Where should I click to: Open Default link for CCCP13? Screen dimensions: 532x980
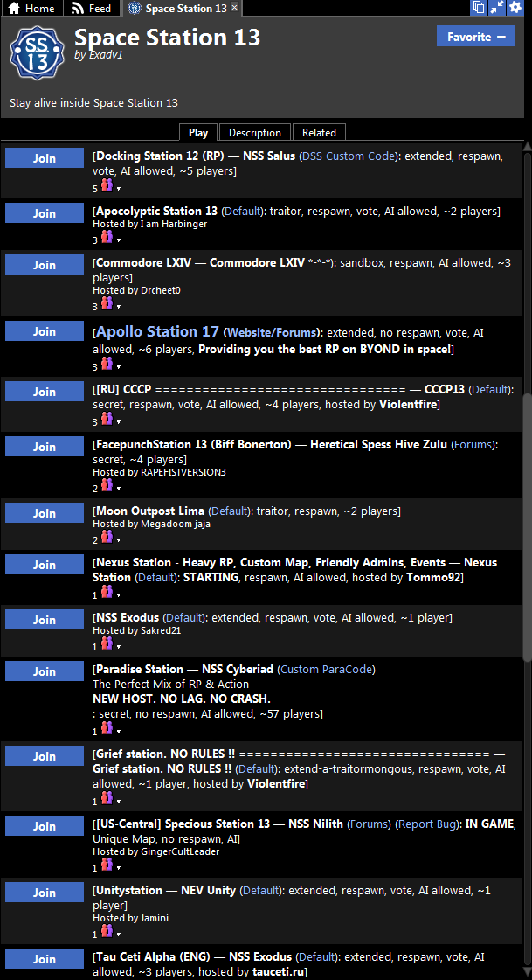click(x=489, y=389)
